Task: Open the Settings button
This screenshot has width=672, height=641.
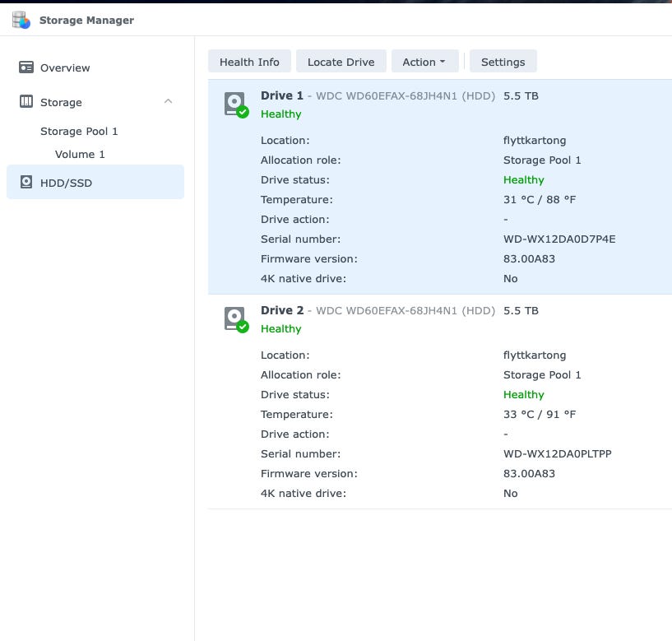Action: pyautogui.click(x=503, y=62)
